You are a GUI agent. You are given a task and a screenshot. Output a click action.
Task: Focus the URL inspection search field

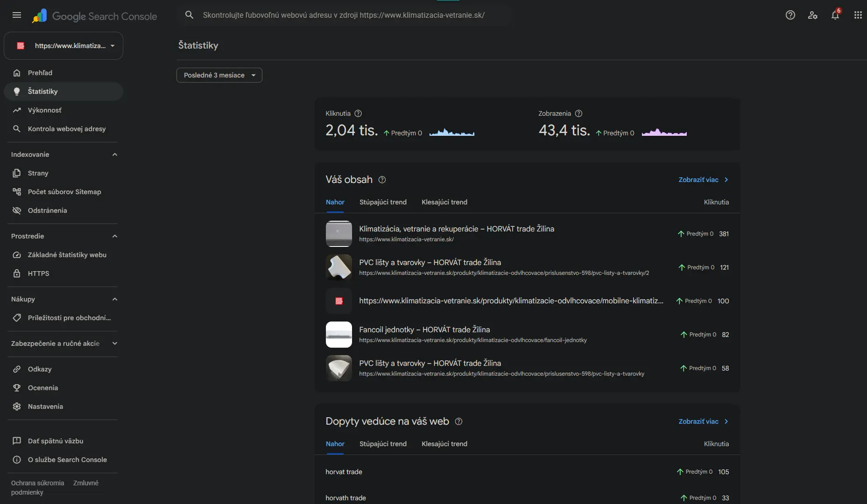(344, 15)
